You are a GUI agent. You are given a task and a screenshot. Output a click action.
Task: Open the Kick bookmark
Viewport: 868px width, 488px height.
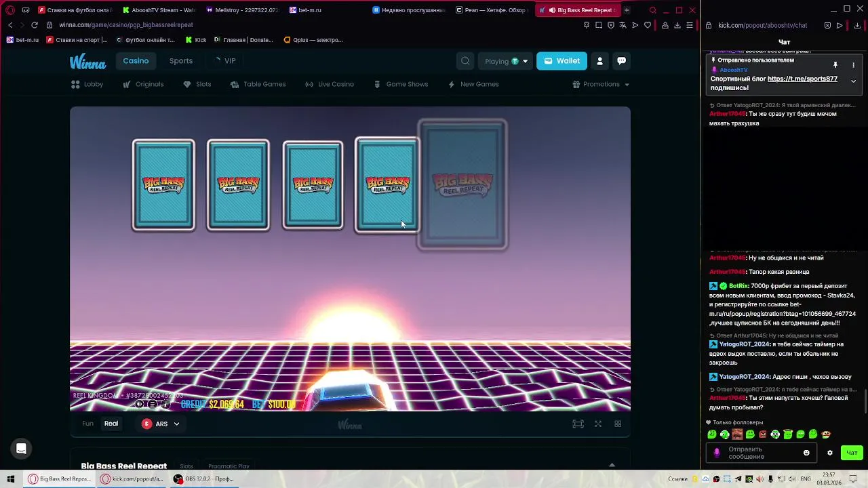[196, 40]
